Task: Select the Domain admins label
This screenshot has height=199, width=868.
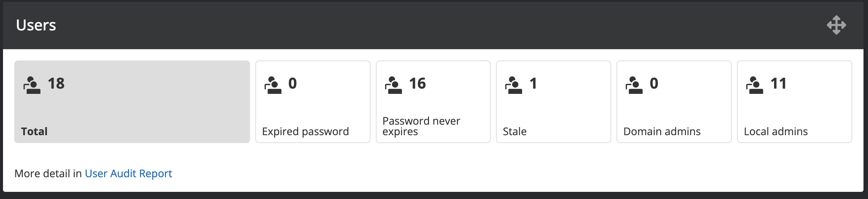Action: tap(662, 131)
